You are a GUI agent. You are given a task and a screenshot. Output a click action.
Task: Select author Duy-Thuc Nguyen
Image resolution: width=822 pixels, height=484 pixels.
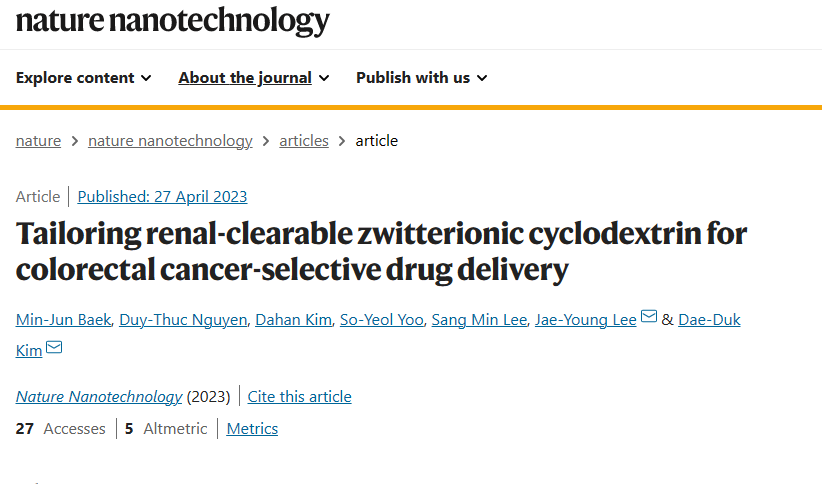[183, 319]
